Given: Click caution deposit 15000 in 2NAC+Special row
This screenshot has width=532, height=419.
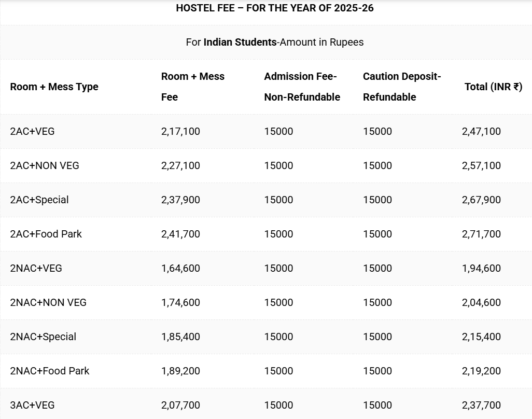Looking at the screenshot, I should coord(377,337).
